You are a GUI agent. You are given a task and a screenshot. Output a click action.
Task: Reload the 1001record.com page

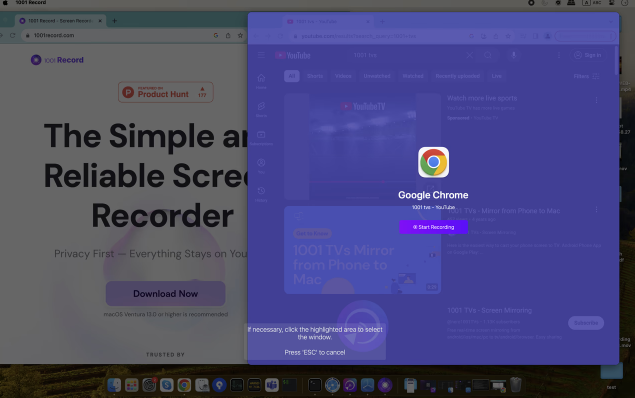13,35
